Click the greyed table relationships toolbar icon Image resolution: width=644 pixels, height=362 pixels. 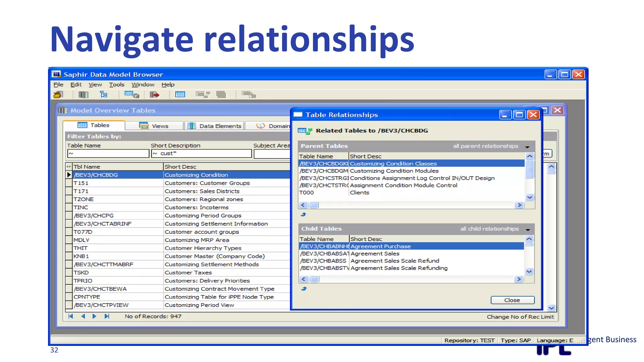click(x=203, y=94)
